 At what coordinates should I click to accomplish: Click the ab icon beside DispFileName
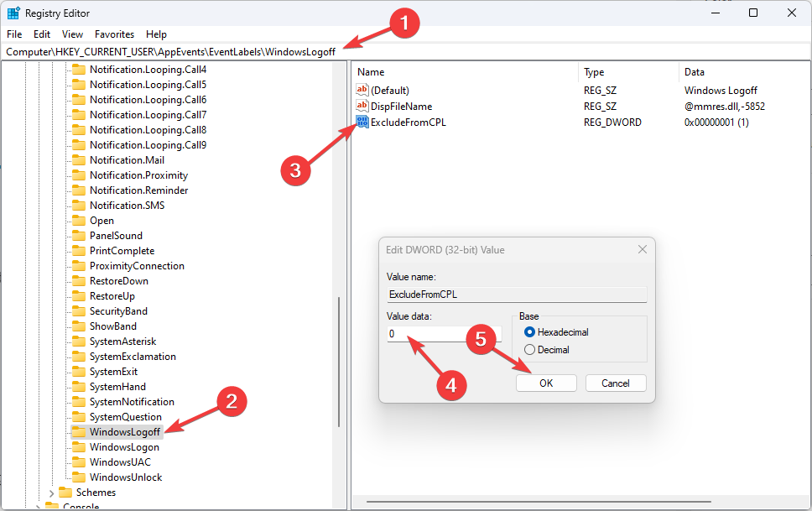[x=362, y=106]
